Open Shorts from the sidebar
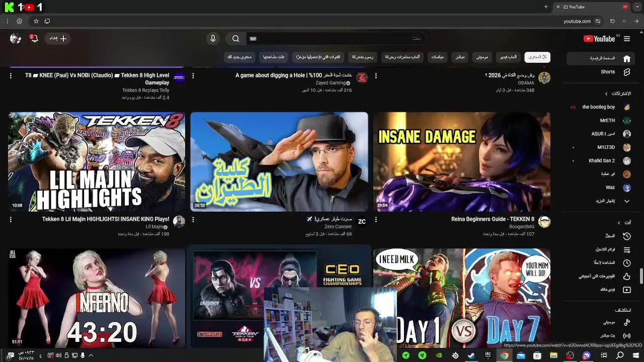The image size is (644, 362). [x=608, y=72]
